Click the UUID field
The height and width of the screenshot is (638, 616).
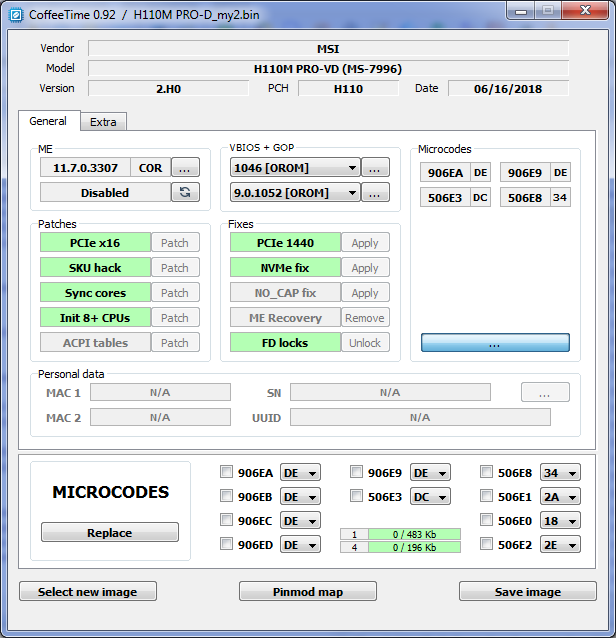point(420,417)
